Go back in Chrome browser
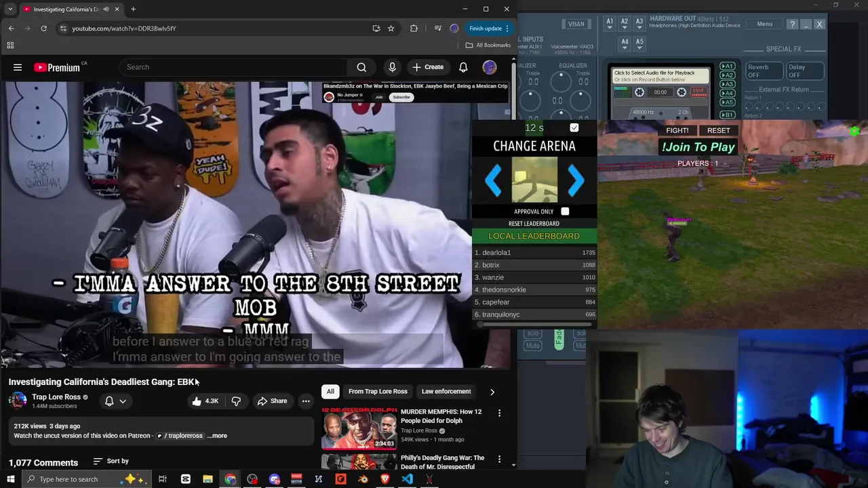Viewport: 868px width, 488px height. pos(12,28)
